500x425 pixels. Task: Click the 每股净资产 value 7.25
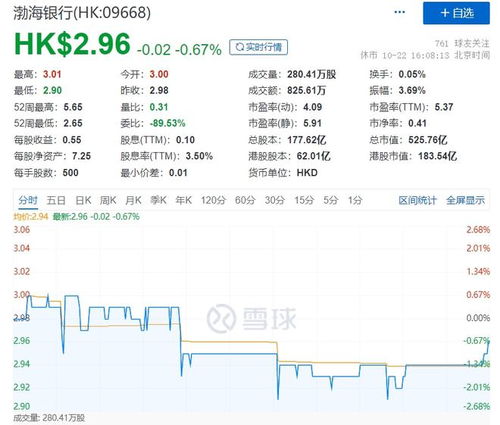81,156
